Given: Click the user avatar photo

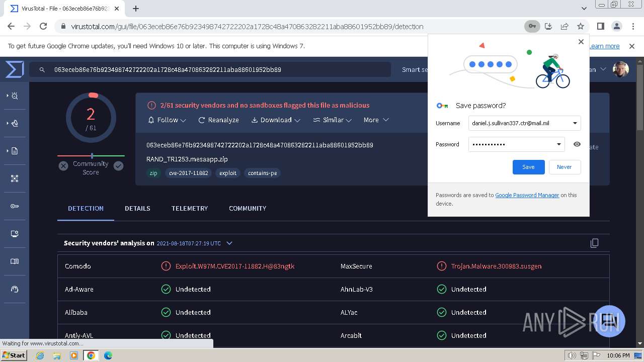Looking at the screenshot, I should [621, 69].
